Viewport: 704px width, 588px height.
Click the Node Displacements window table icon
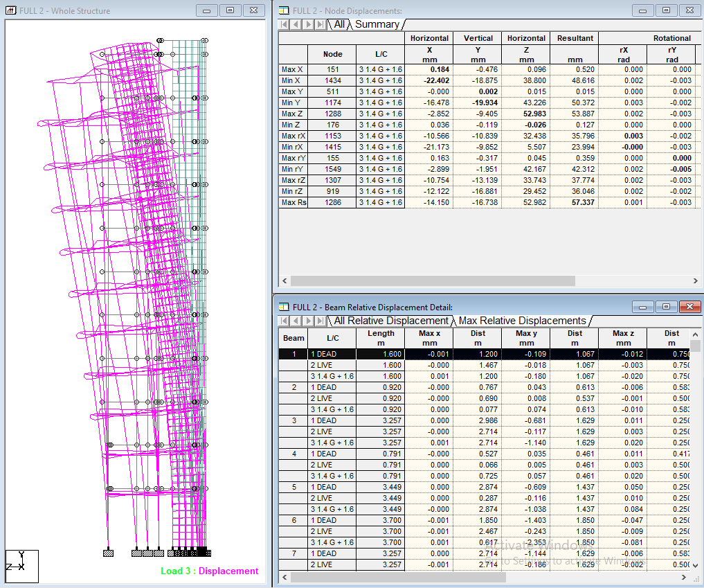coord(284,10)
